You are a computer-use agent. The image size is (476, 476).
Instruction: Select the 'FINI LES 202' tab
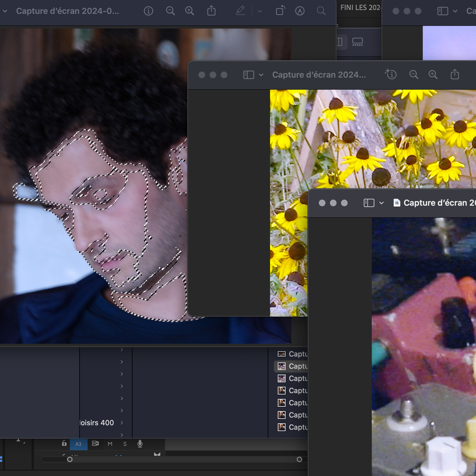[360, 8]
